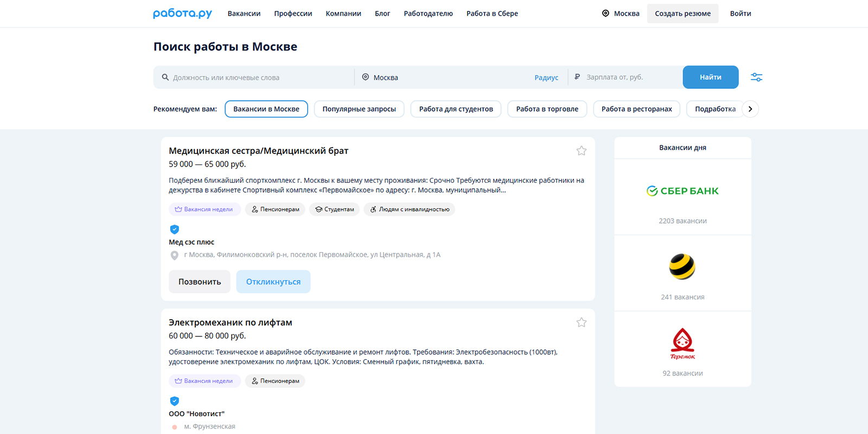Click the Студентам tag on nurse vacancy
This screenshot has width=868, height=434.
[x=335, y=209]
